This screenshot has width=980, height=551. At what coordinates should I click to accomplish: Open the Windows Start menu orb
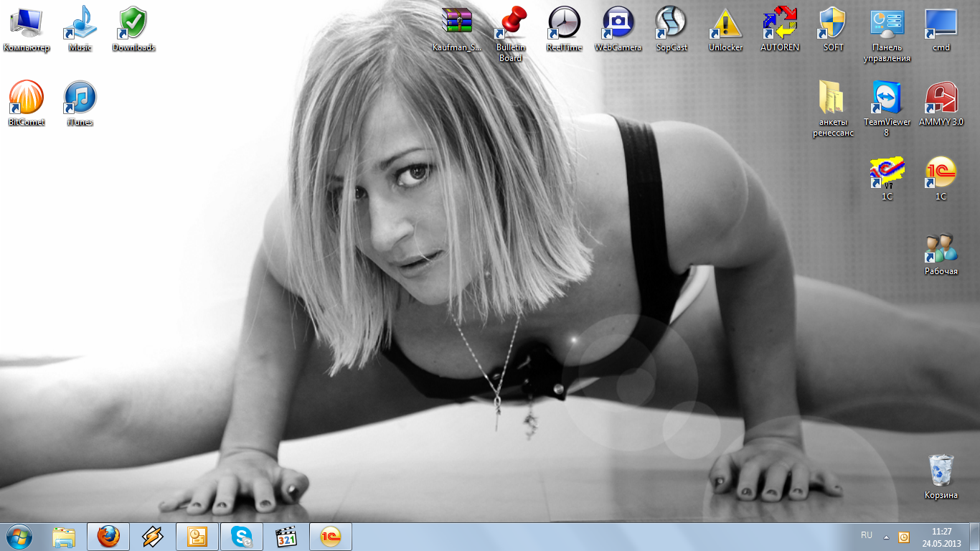19,536
